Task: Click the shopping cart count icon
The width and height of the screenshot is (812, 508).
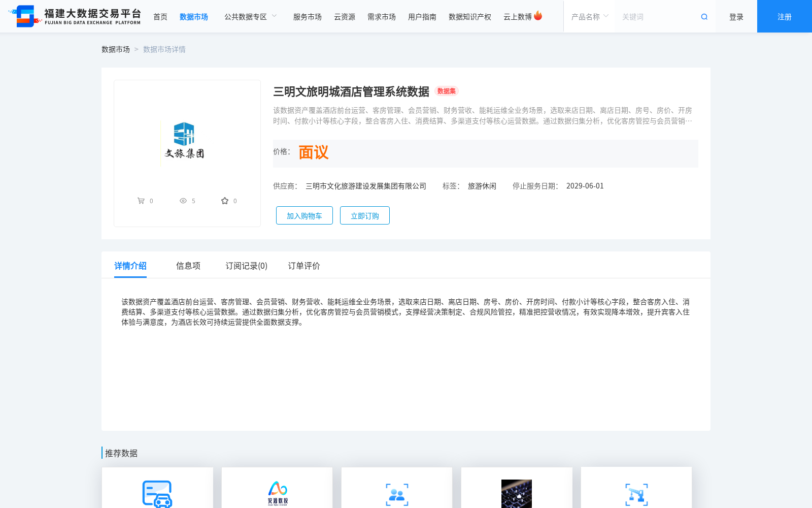Action: 141,201
